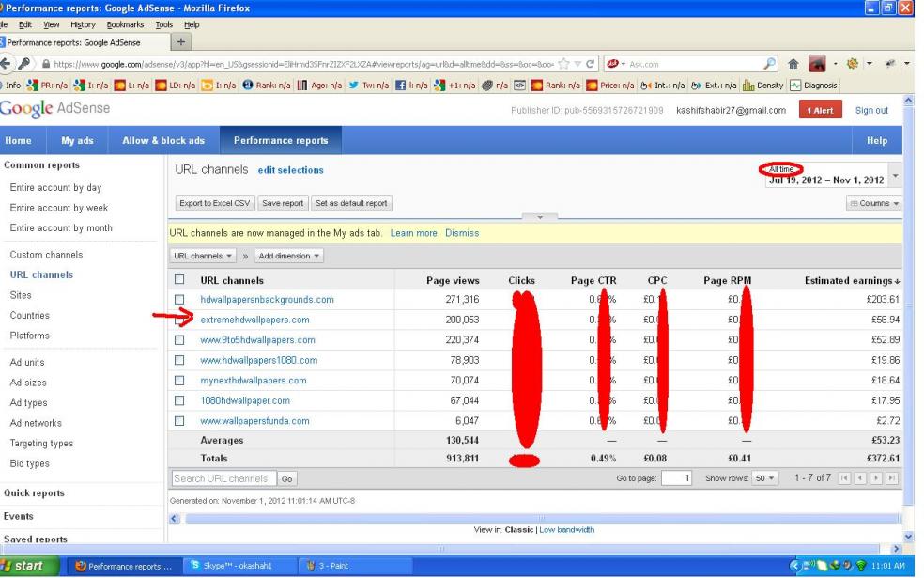Click the Ext.: n/a toolbar item

click(x=713, y=86)
